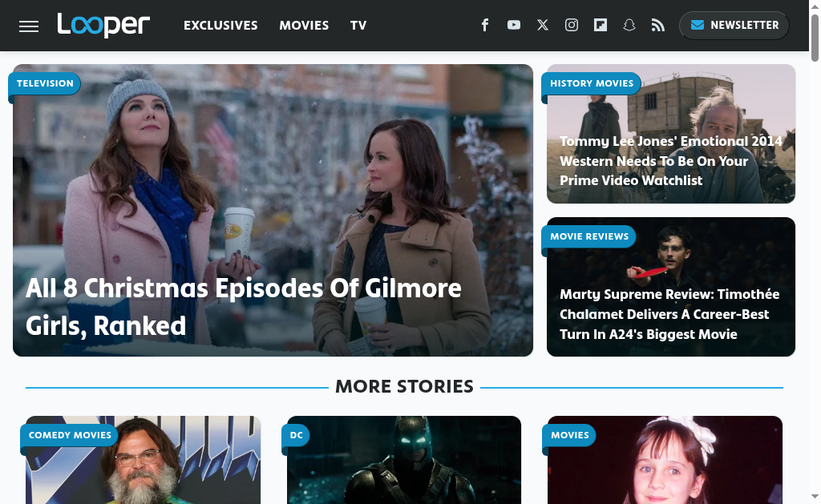Read the Gilmore Girls Christmas episodes article
This screenshot has height=504, width=821.
pyautogui.click(x=244, y=306)
